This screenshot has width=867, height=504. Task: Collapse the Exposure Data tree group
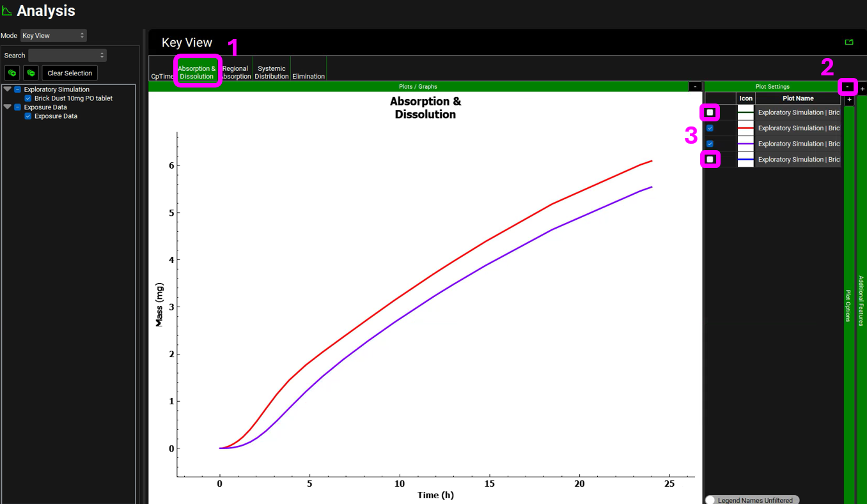pyautogui.click(x=8, y=107)
